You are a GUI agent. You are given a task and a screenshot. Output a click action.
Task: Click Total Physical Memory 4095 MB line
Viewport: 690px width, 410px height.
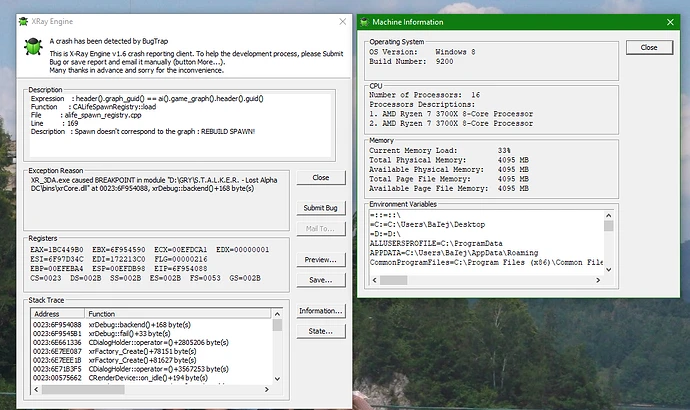point(449,160)
